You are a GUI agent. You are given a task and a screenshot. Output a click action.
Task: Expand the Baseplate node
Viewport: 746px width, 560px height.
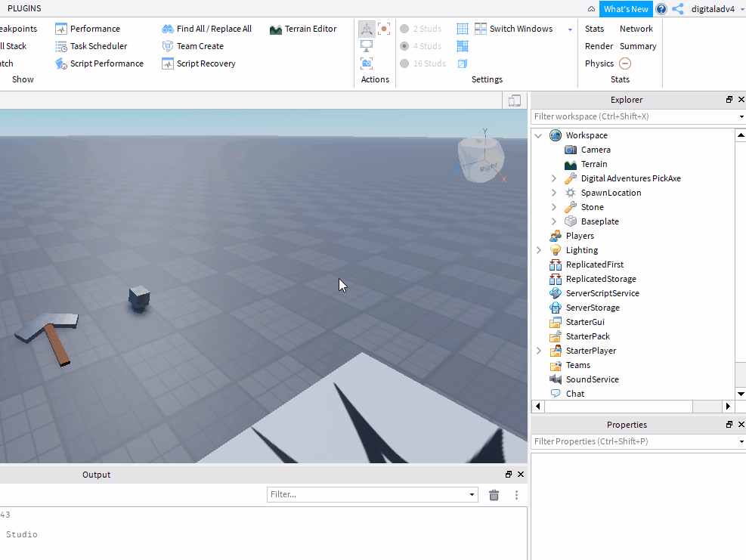(554, 221)
